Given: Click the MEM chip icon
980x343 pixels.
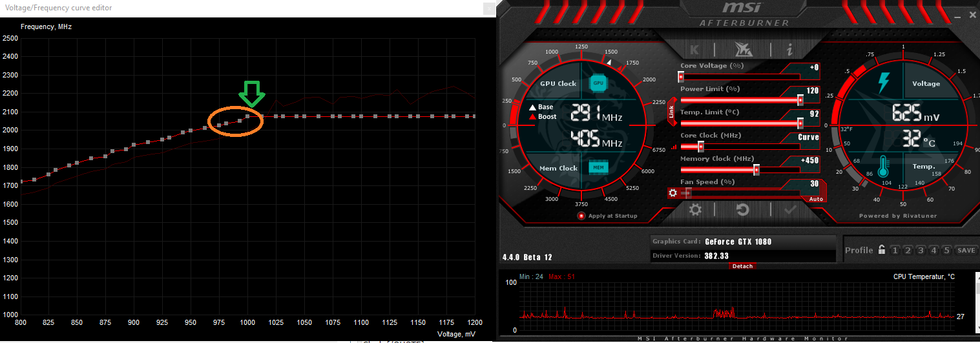Looking at the screenshot, I should tap(598, 168).
